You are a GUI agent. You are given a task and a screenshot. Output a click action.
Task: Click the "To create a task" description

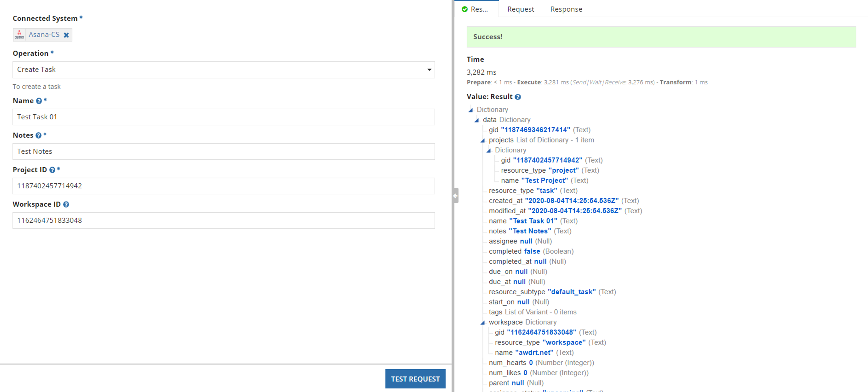pos(37,87)
